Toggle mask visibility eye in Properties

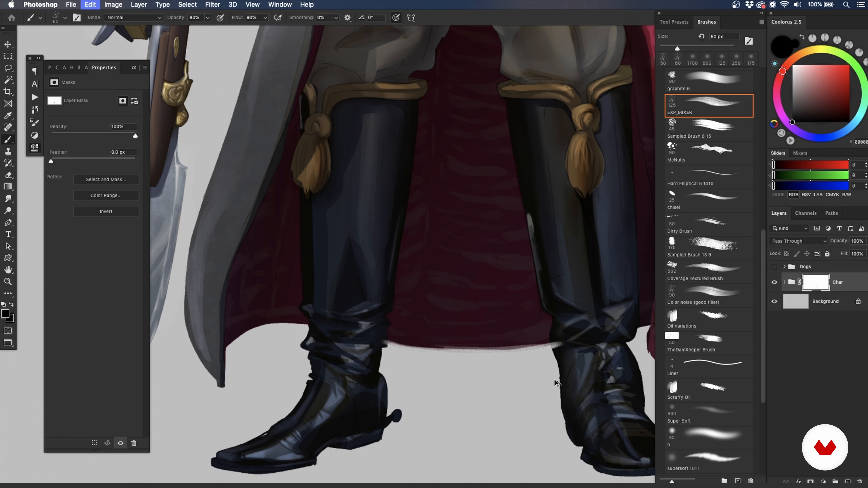pos(120,443)
